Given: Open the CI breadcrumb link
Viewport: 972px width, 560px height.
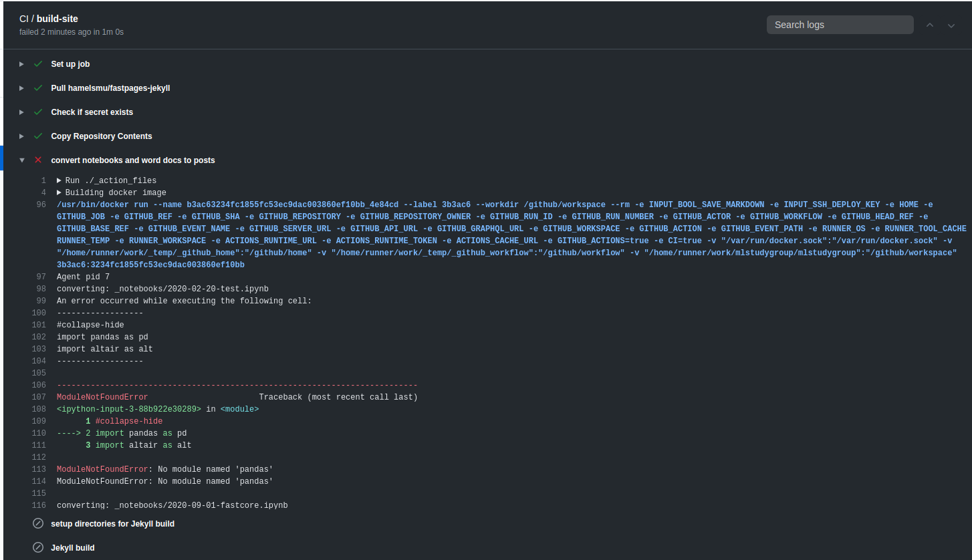Looking at the screenshot, I should click(23, 19).
